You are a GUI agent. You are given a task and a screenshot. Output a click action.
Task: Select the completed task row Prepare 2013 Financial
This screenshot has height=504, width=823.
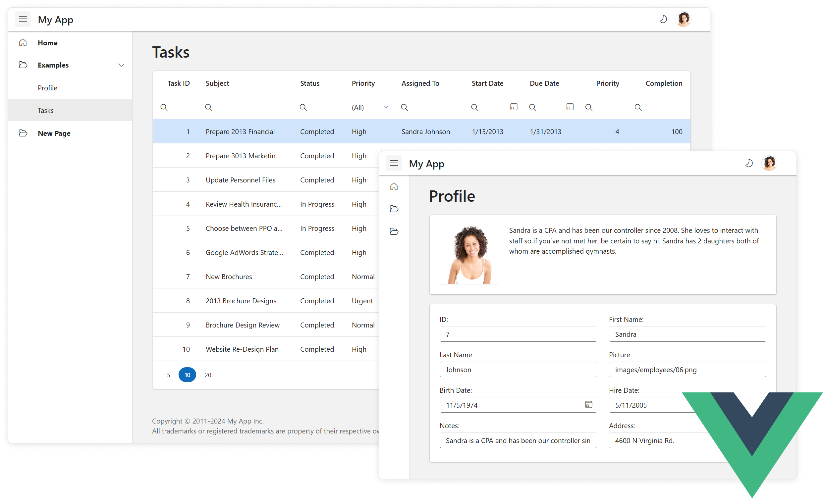pos(240,131)
